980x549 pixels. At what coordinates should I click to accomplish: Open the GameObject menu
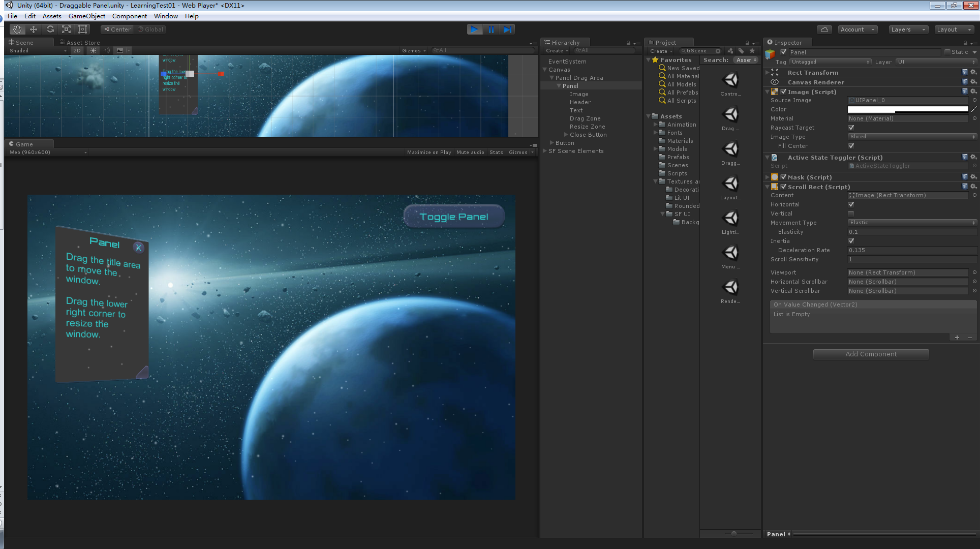click(86, 16)
